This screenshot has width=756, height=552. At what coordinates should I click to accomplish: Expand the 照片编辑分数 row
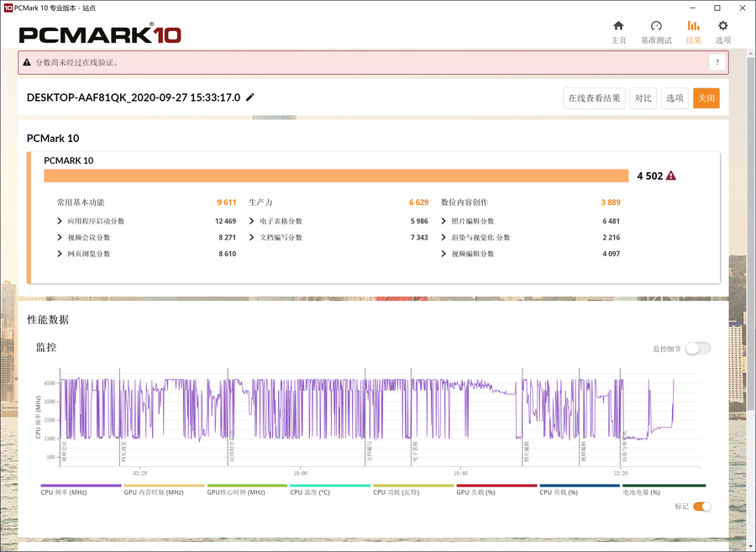click(444, 221)
